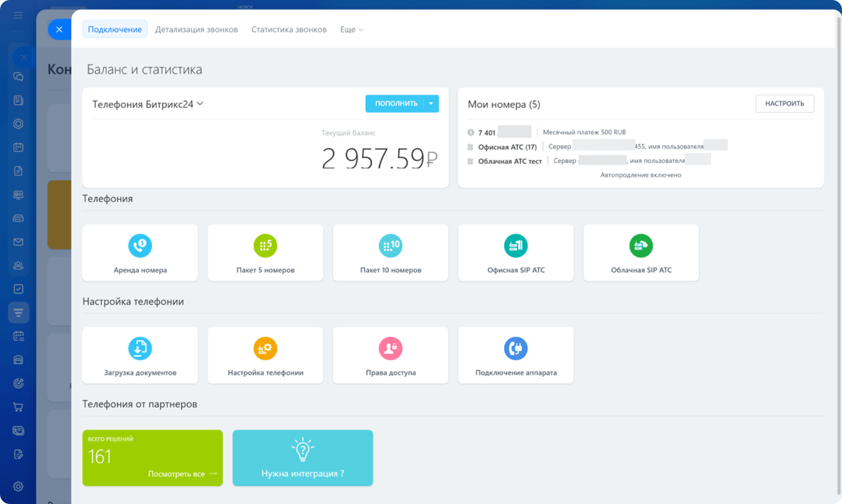Open the Аренда номера tile

click(x=140, y=253)
